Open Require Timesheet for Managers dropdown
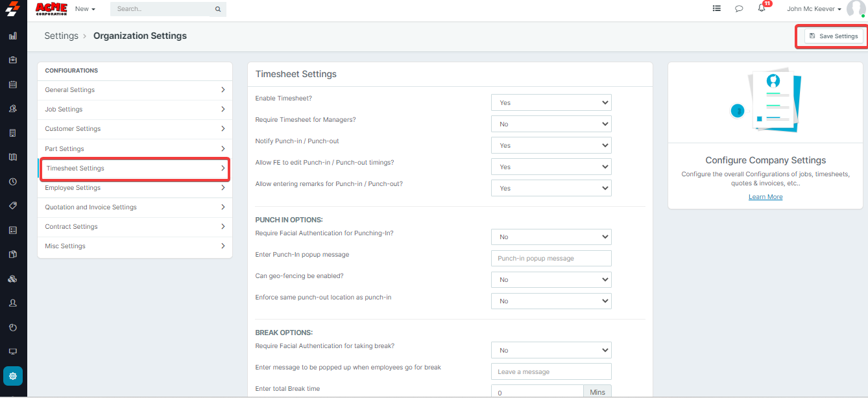The image size is (868, 398). click(x=551, y=124)
